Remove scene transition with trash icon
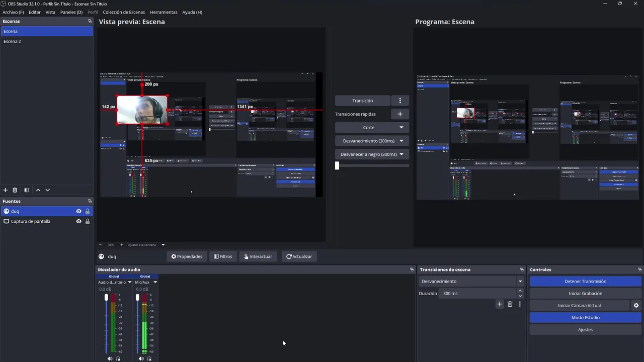 click(510, 304)
